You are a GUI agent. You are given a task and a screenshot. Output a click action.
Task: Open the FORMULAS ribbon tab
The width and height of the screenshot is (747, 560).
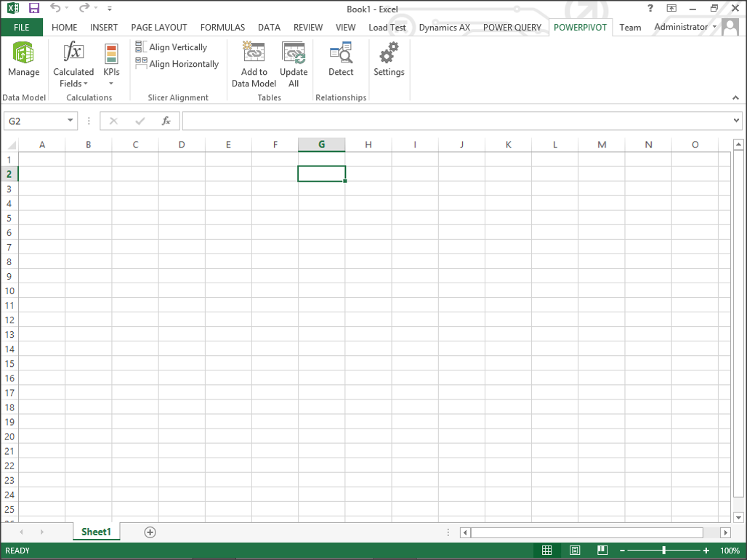pos(222,28)
